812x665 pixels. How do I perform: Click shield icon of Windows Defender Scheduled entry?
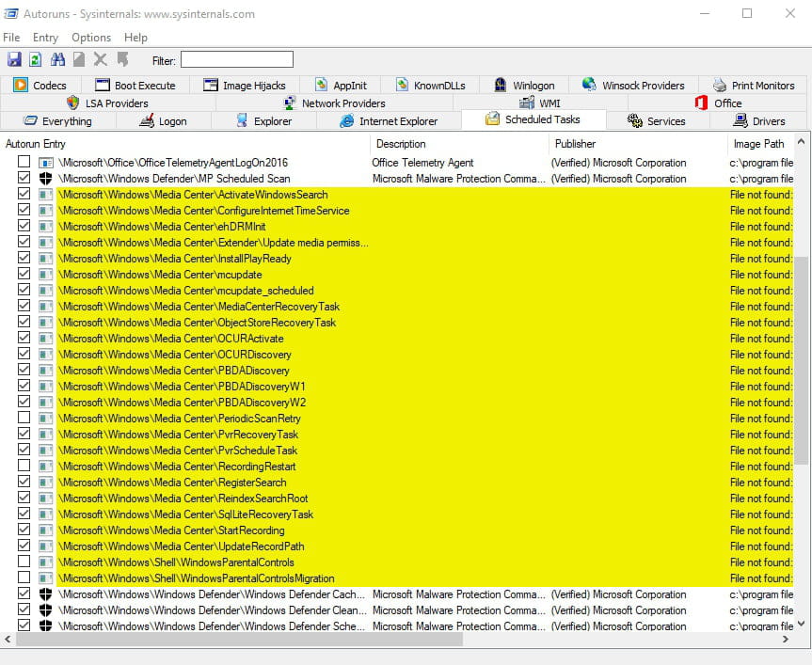(x=46, y=626)
